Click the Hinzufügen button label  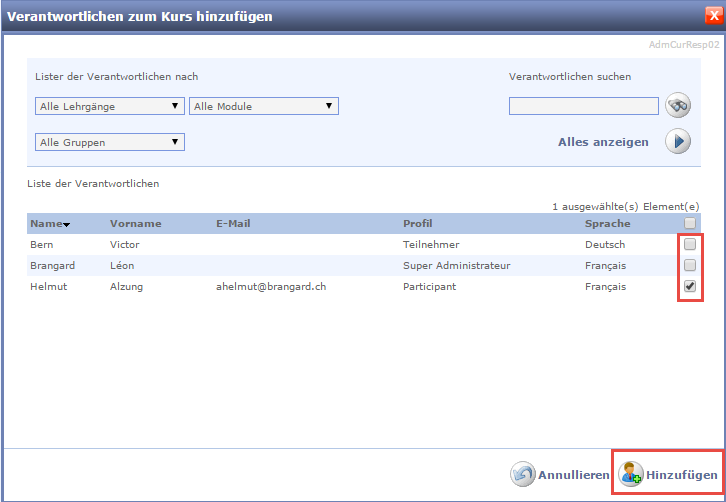click(681, 475)
